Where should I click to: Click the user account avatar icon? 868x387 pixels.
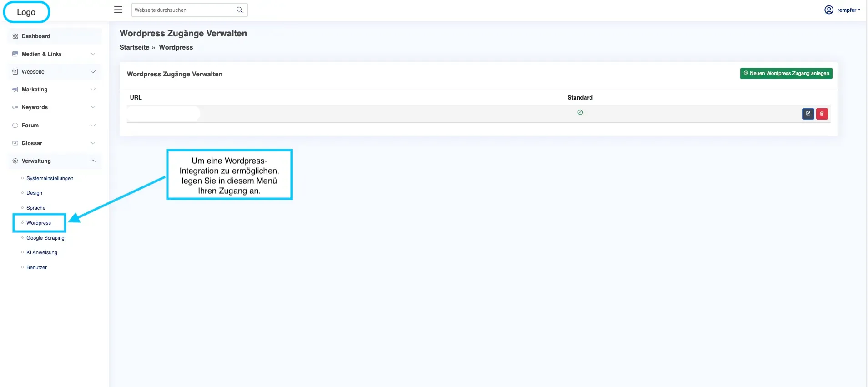[829, 10]
